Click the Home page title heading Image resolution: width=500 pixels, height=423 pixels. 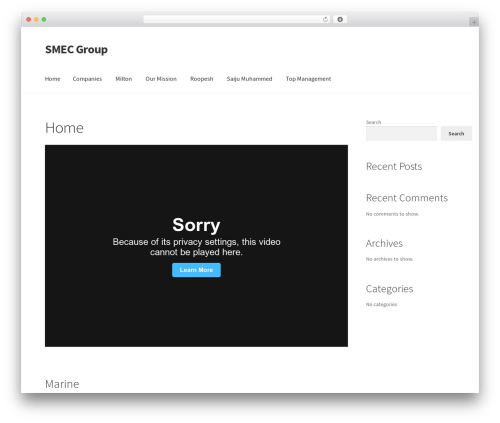point(64,128)
